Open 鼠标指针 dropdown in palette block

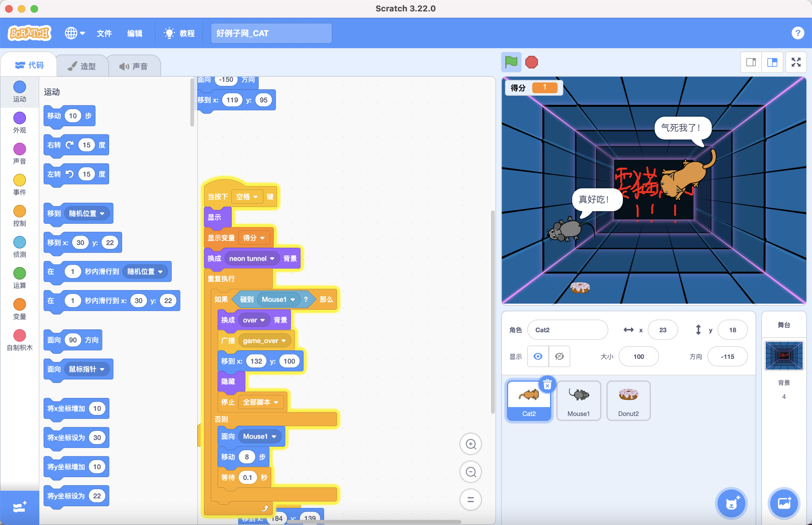(87, 369)
